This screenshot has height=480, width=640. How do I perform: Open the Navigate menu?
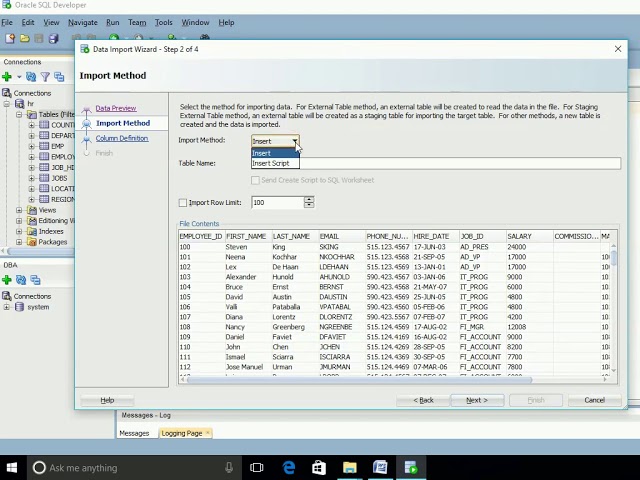[x=83, y=22]
